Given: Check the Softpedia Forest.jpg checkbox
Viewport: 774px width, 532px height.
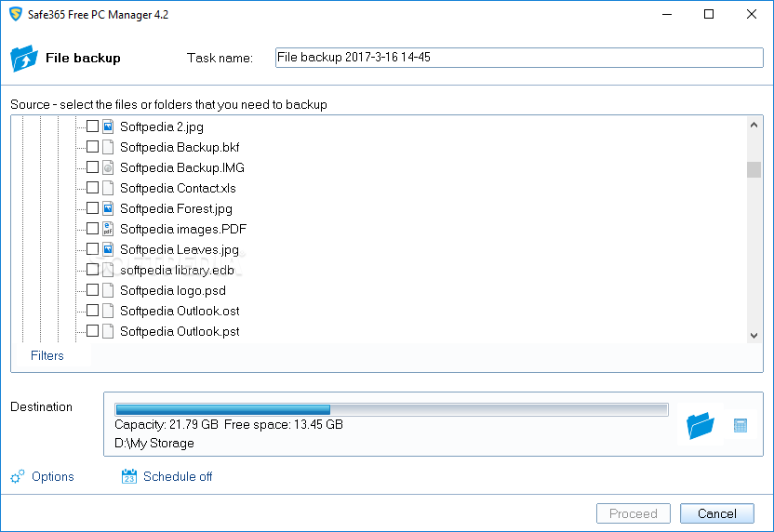Looking at the screenshot, I should tap(92, 208).
